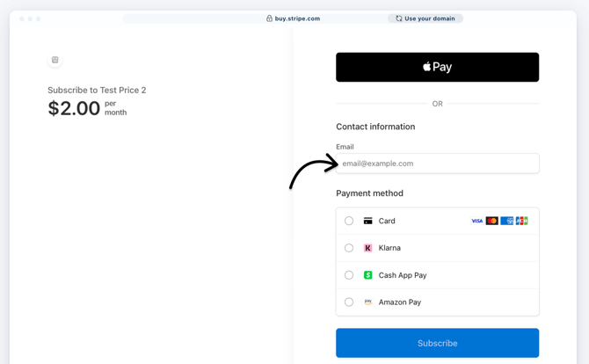Select the Card payment radio button
The height and width of the screenshot is (364, 589).
pyautogui.click(x=349, y=221)
